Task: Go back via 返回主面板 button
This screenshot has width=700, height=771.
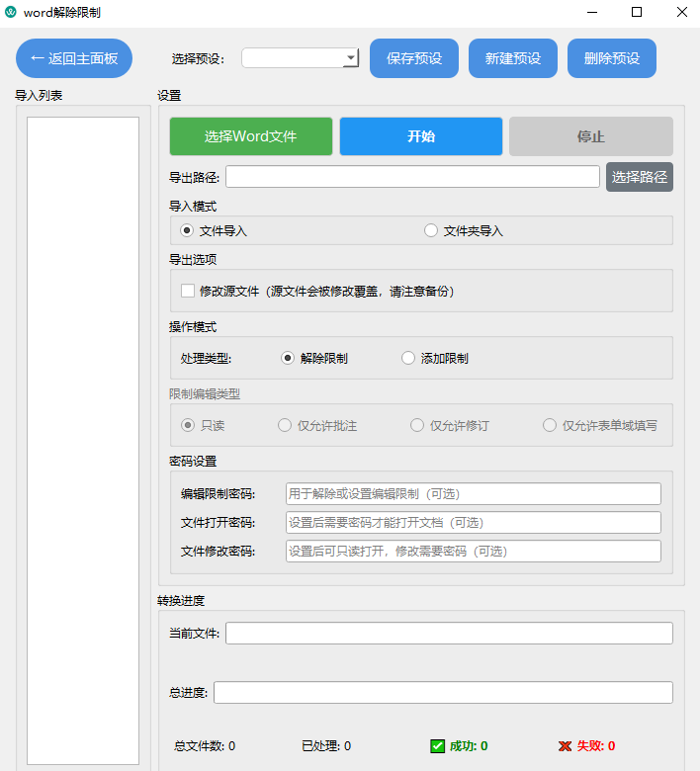Action: coord(74,58)
